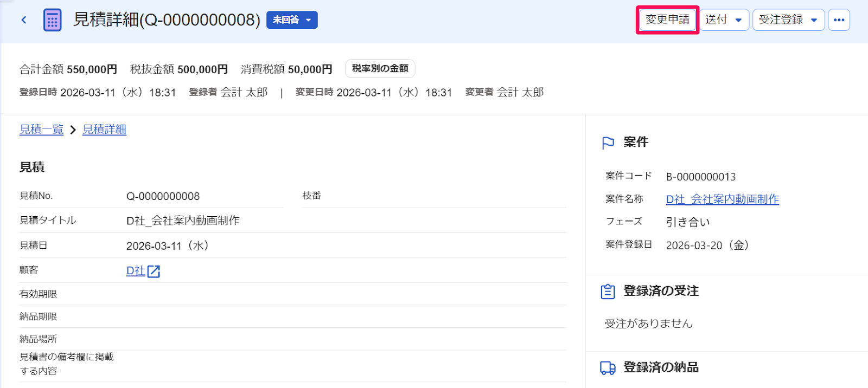The height and width of the screenshot is (388, 868).
Task: Click the calculator estimate icon
Action: 52,20
